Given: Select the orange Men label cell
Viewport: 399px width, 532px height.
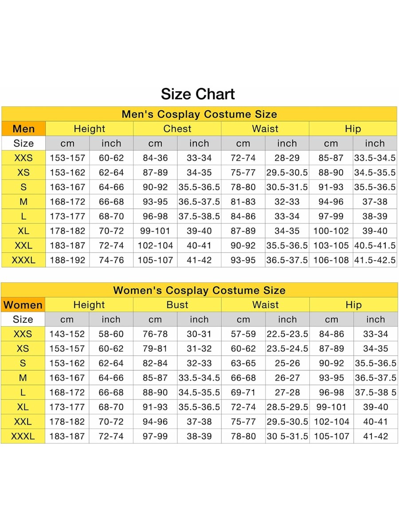Looking at the screenshot, I should pos(23,129).
